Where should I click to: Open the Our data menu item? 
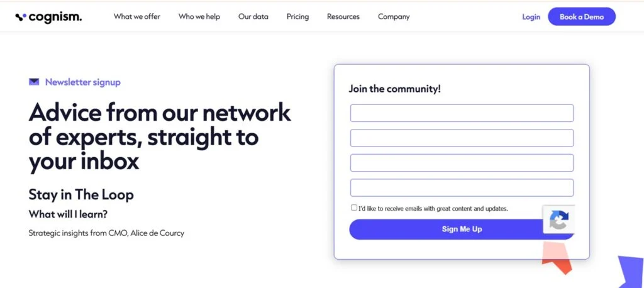(x=253, y=17)
